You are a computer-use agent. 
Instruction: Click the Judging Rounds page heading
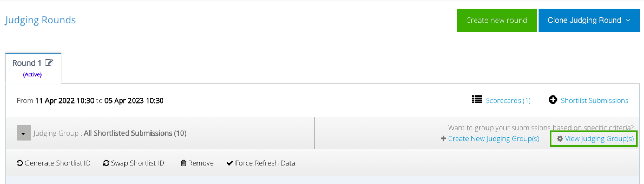(40, 20)
